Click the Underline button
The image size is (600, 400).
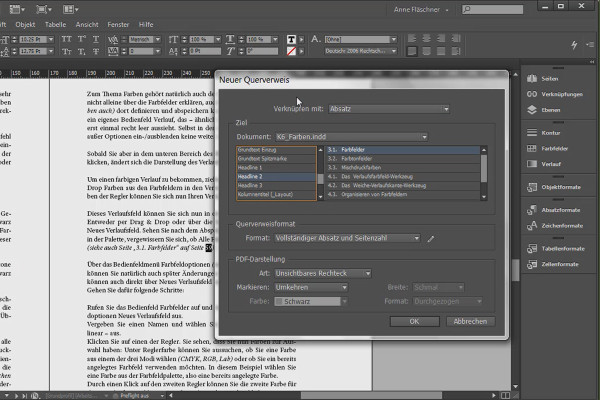(x=96, y=39)
